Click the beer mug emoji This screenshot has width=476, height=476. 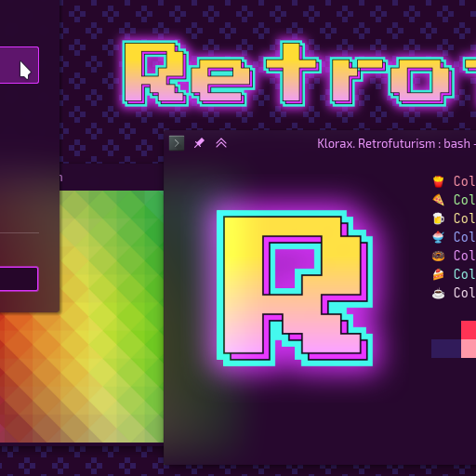[438, 218]
